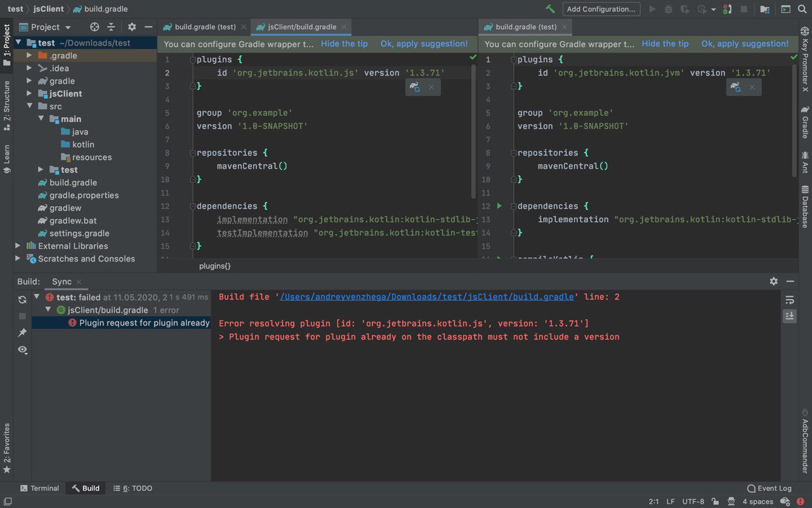Viewport: 812px width, 508px height.
Task: Expand External Libraries node
Action: point(18,246)
